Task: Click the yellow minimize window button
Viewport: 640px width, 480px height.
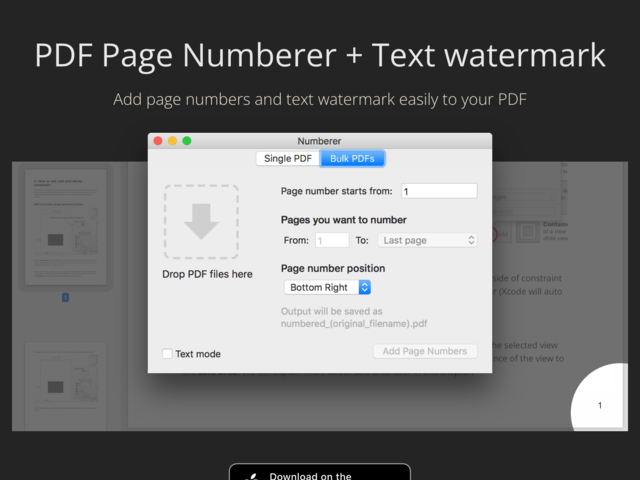Action: click(172, 141)
